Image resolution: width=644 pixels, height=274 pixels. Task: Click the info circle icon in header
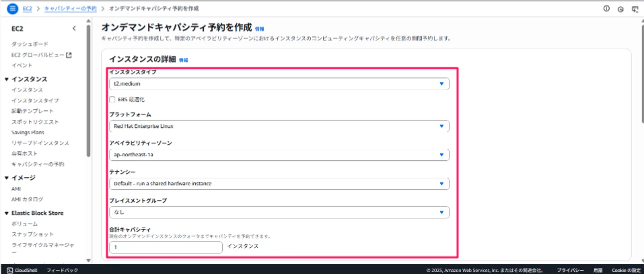pyautogui.click(x=606, y=8)
